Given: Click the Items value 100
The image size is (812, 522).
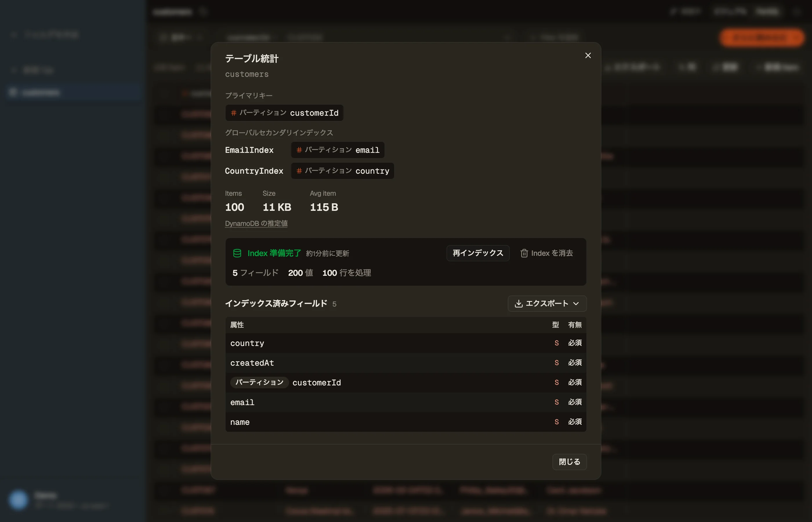Looking at the screenshot, I should click(235, 207).
